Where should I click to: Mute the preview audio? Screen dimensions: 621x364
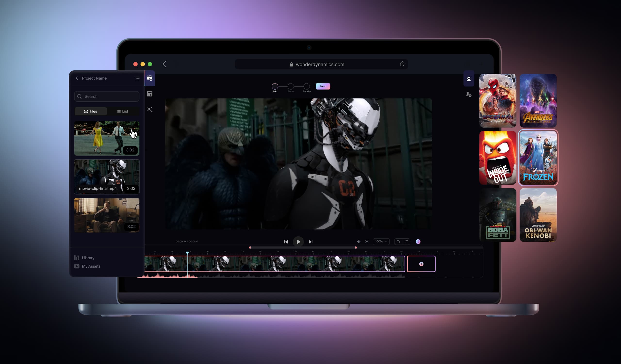point(359,242)
